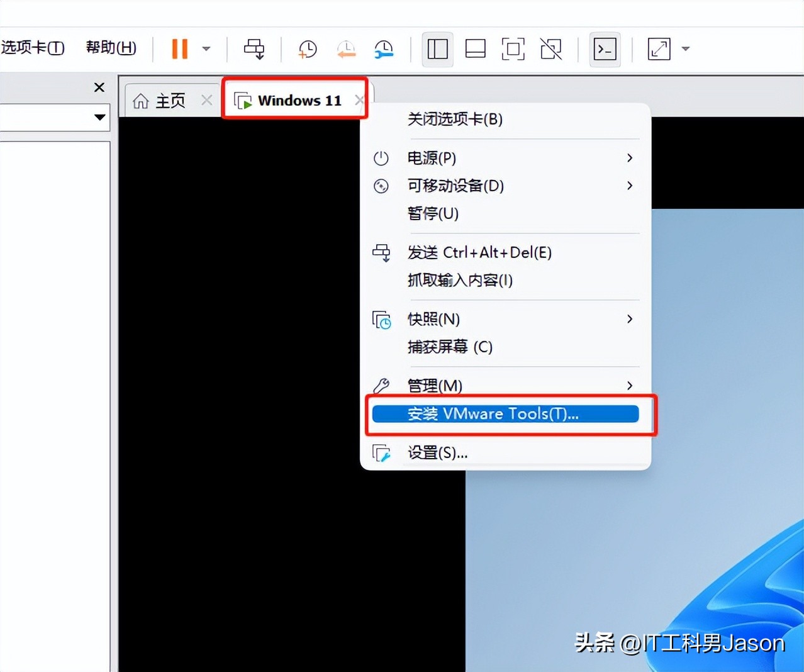Open the 选项卡(T) menu
This screenshot has height=672, width=804.
click(x=32, y=47)
